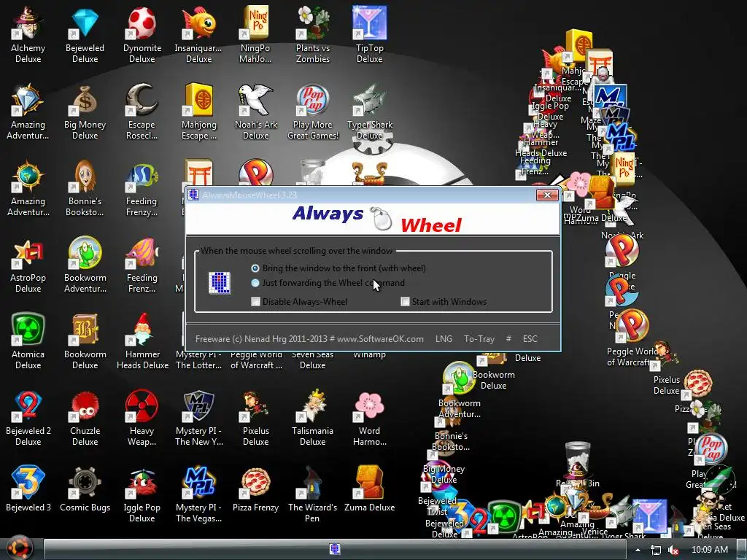Open the www.SoftwareOK.com freeware link
The image size is (747, 560).
point(380,338)
